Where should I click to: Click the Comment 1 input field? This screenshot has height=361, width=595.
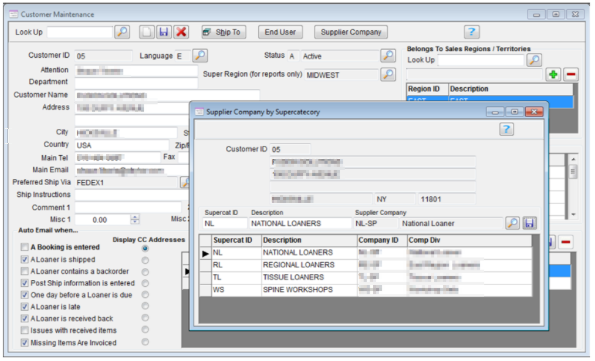pyautogui.click(x=128, y=208)
